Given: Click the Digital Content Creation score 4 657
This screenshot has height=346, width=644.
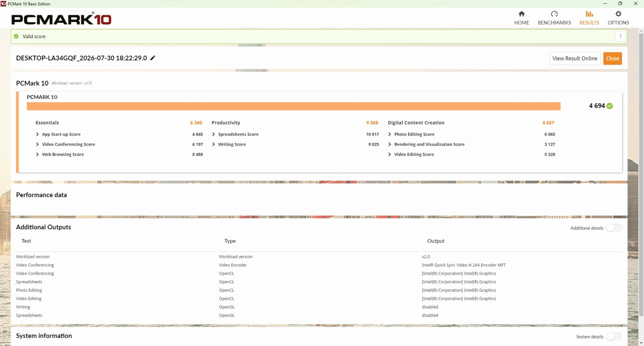Looking at the screenshot, I should pos(548,123).
